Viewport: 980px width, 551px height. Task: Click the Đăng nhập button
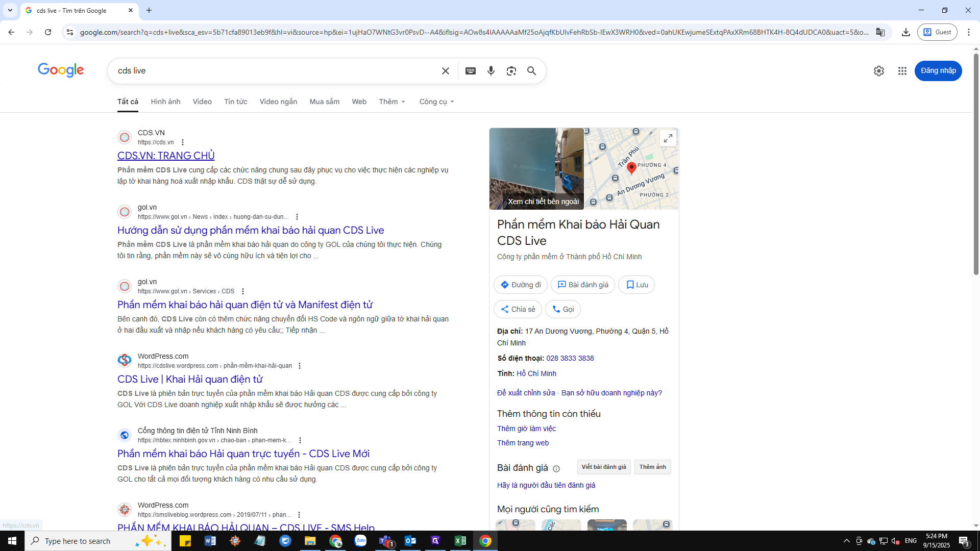pos(938,71)
